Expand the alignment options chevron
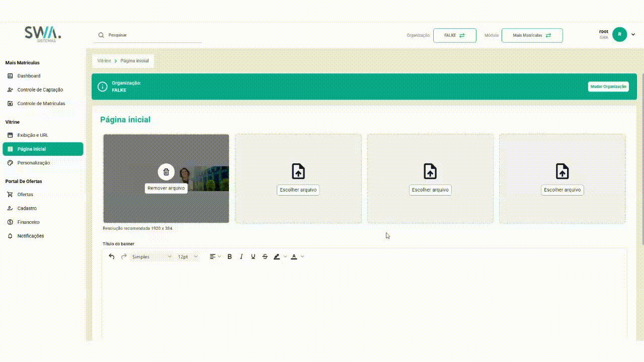 click(x=219, y=256)
